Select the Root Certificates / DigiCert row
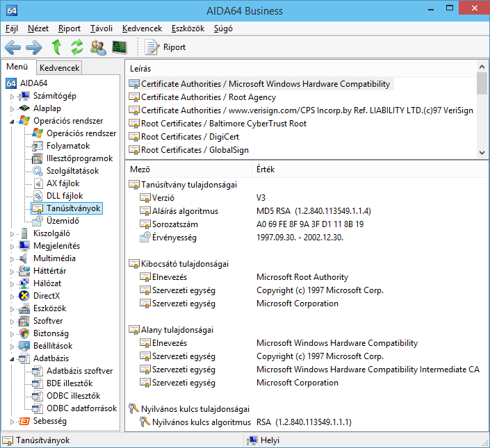This screenshot has height=448, width=490. 183,136
